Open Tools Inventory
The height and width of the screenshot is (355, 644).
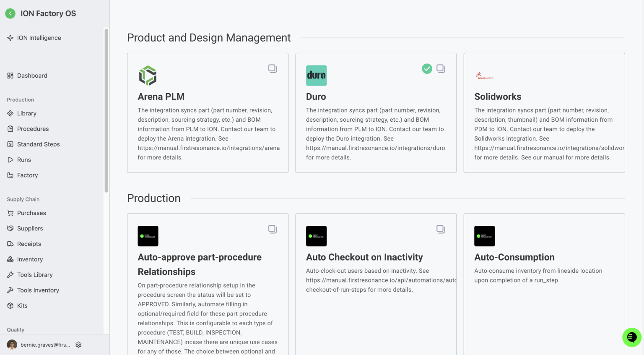tap(38, 290)
